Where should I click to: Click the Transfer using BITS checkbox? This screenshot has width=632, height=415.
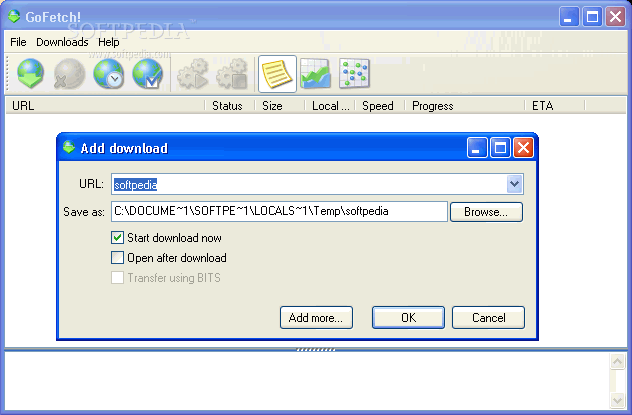pos(117,278)
